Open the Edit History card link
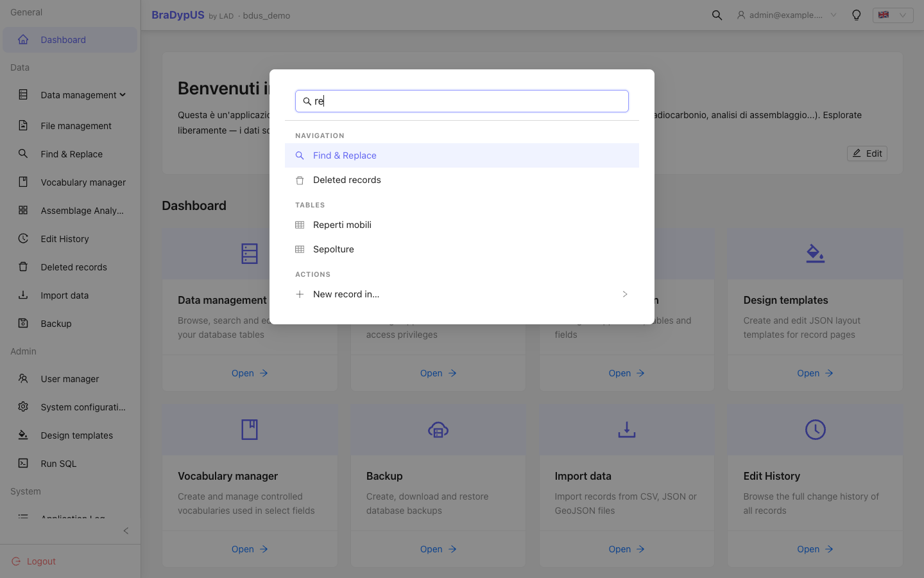Image resolution: width=924 pixels, height=578 pixels. pos(815,549)
